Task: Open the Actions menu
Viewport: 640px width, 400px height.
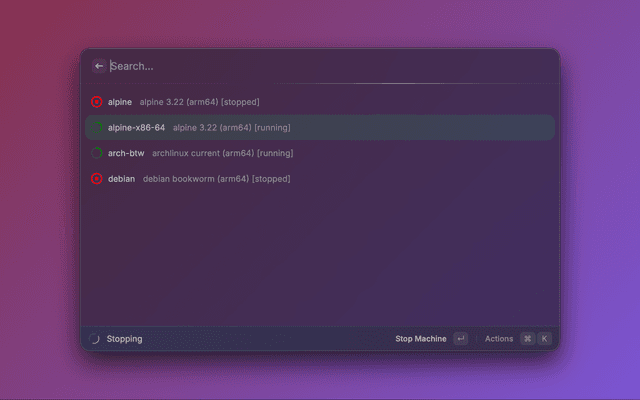Action: click(499, 339)
